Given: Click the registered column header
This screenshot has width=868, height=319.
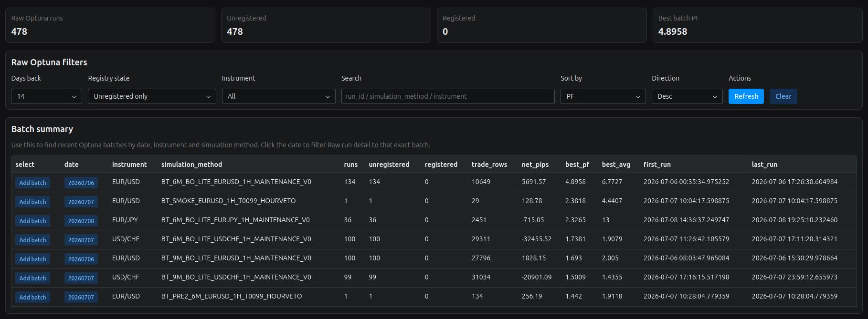Looking at the screenshot, I should (x=441, y=165).
